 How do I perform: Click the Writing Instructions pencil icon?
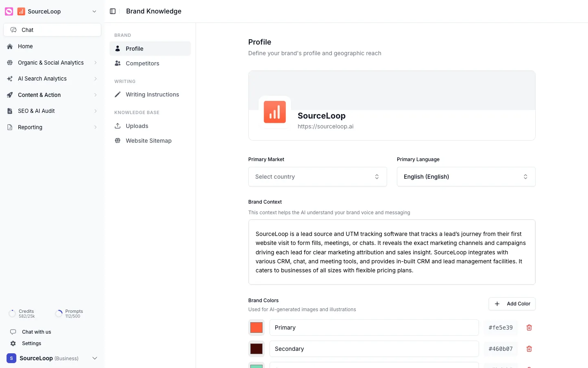118,94
